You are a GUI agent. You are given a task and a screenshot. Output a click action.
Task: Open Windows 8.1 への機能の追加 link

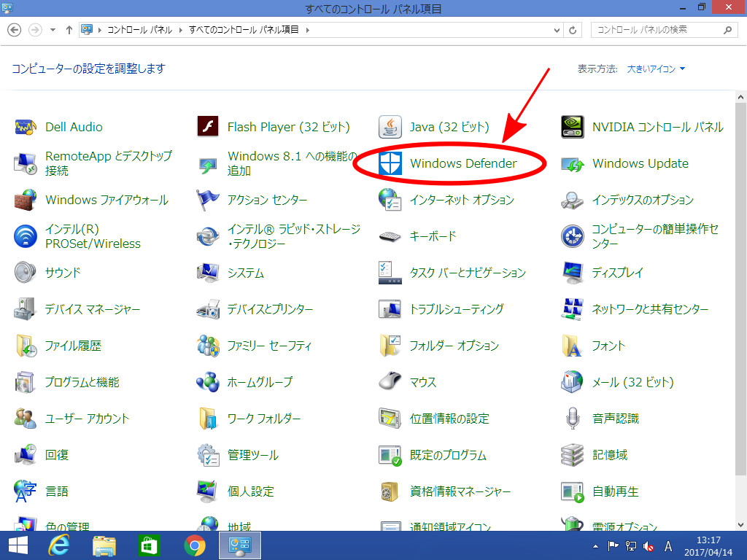click(x=293, y=163)
